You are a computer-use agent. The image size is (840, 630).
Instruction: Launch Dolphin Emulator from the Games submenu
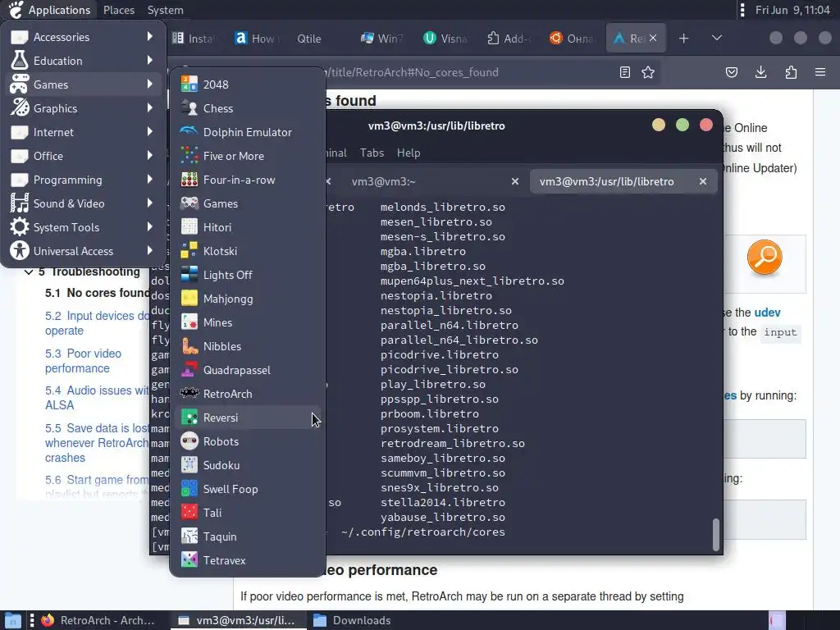pyautogui.click(x=248, y=132)
